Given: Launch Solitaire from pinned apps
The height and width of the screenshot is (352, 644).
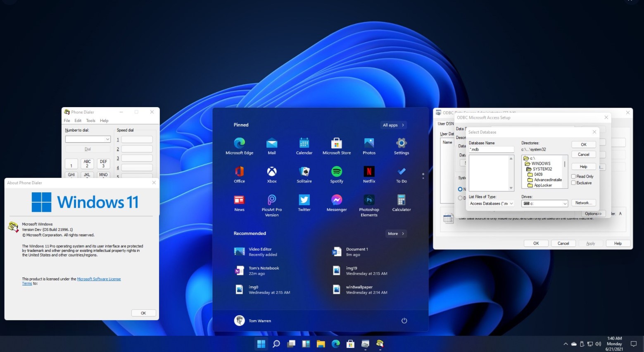Looking at the screenshot, I should point(304,175).
